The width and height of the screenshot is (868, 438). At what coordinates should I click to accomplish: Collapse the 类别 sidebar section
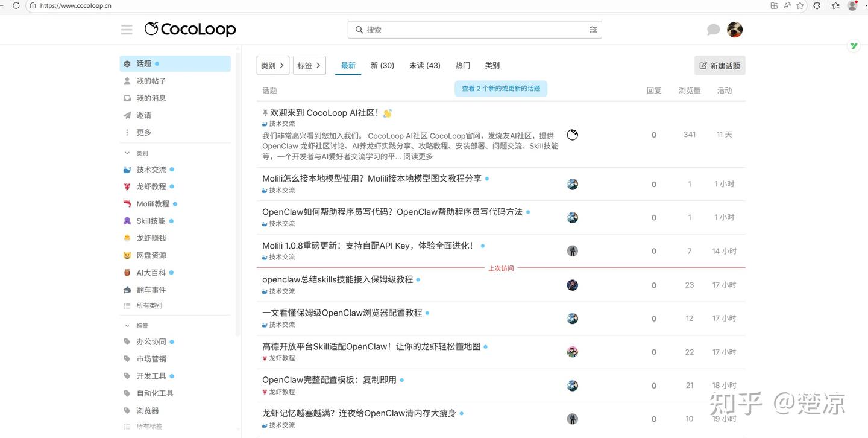[x=136, y=153]
